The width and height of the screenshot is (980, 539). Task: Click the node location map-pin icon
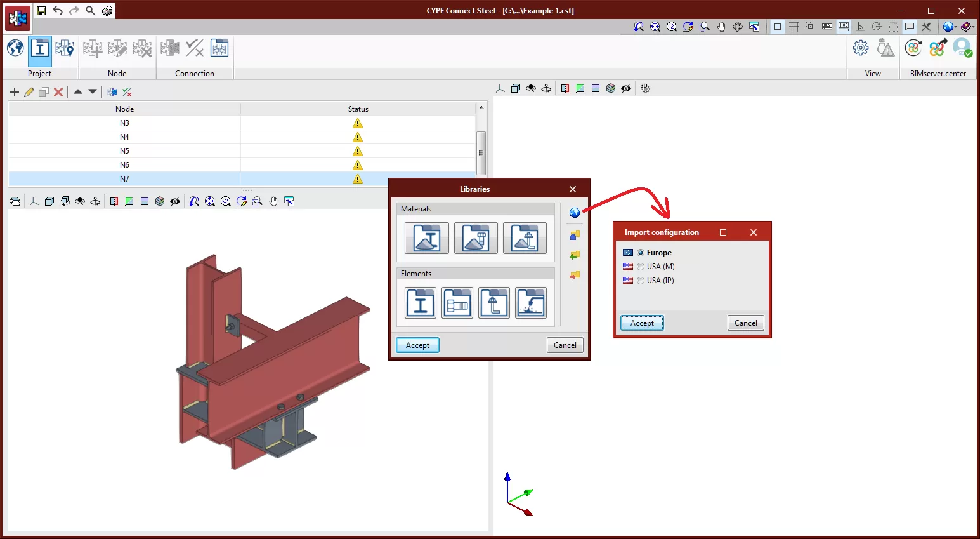pyautogui.click(x=65, y=48)
